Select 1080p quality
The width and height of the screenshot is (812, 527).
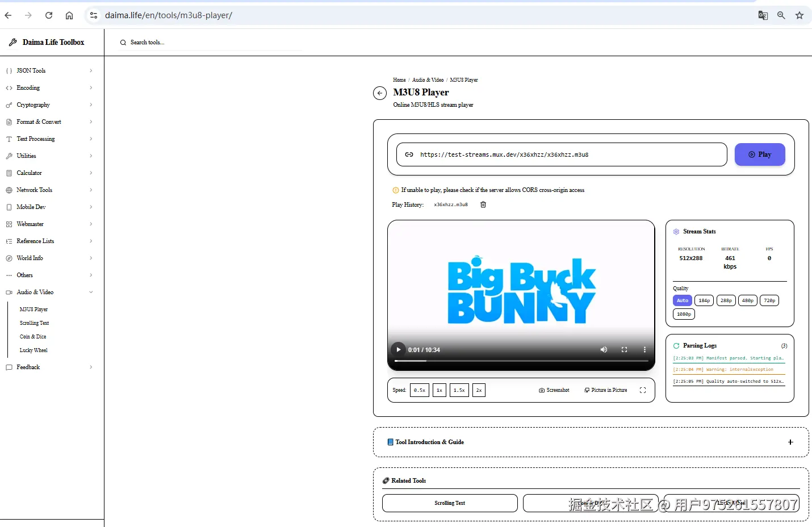coord(684,314)
